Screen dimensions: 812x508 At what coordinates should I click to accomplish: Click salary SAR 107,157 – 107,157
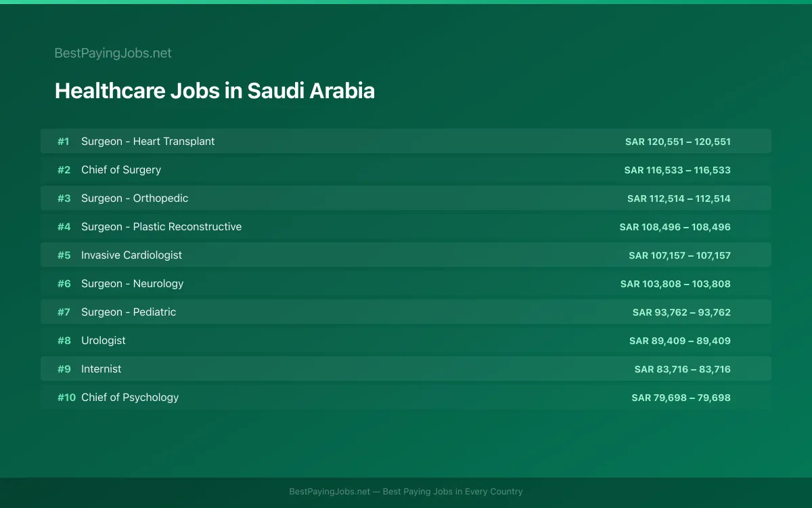pos(679,255)
